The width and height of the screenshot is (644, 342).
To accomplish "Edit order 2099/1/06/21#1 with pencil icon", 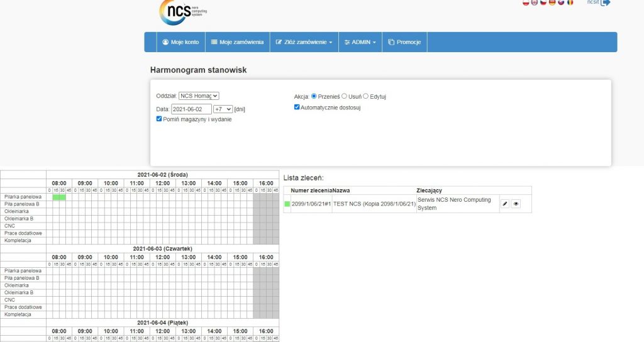I will pos(504,204).
